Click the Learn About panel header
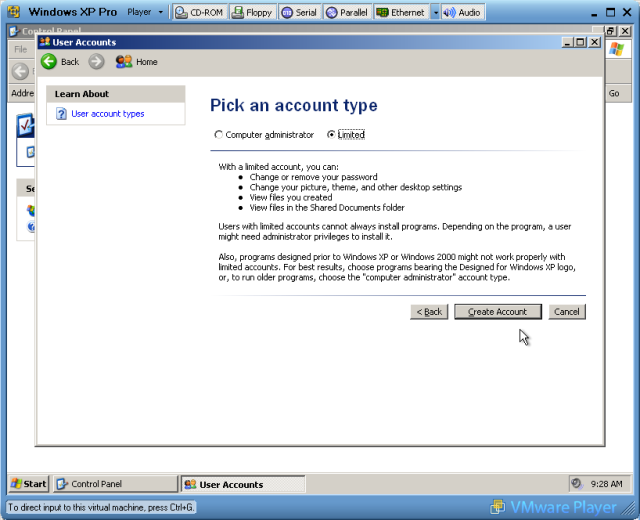The image size is (640, 520). point(116,94)
